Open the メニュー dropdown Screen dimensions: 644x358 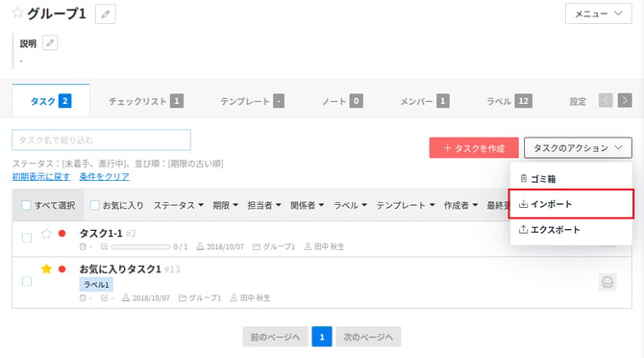point(599,13)
